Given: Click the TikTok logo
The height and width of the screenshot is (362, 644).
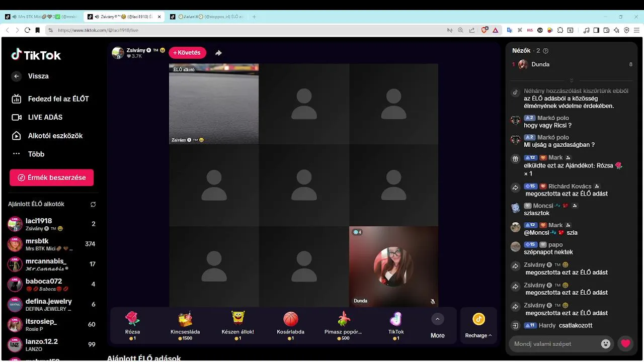Looking at the screenshot, I should click(36, 55).
